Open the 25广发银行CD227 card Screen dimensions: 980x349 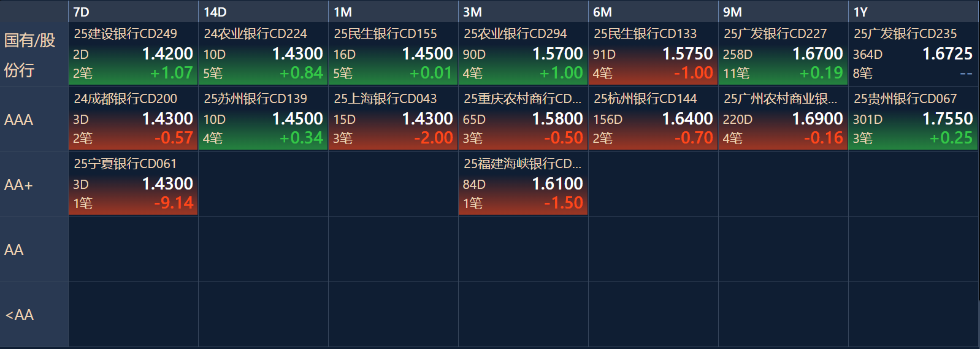[783, 54]
